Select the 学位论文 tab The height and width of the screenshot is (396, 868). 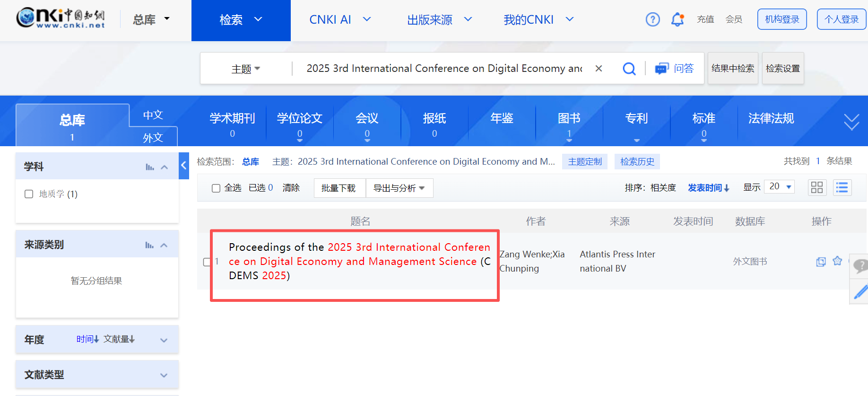point(300,124)
